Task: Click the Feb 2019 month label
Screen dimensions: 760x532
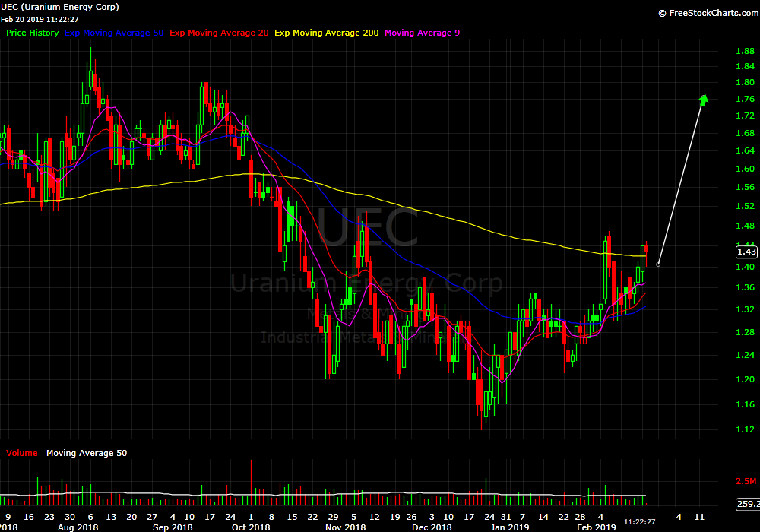Action: click(596, 527)
